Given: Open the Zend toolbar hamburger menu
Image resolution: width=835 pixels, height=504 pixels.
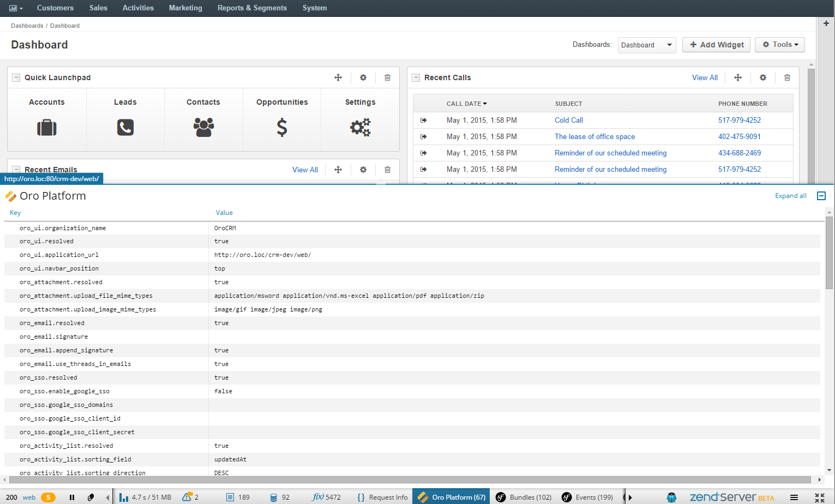Looking at the screenshot, I should pyautogui.click(x=794, y=497).
